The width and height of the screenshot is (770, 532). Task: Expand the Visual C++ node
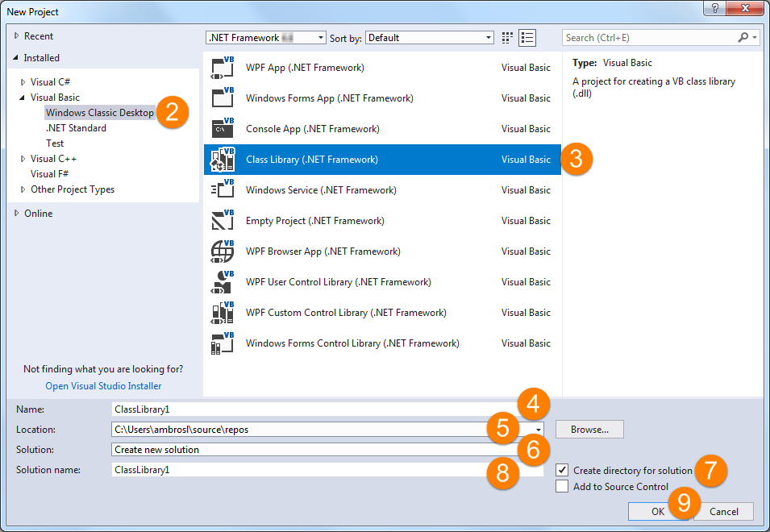23,159
